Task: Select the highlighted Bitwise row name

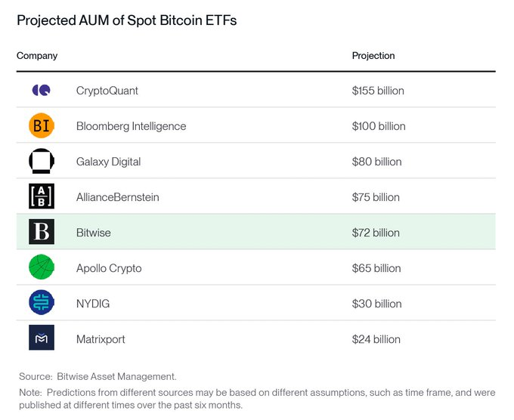Action: click(x=94, y=233)
